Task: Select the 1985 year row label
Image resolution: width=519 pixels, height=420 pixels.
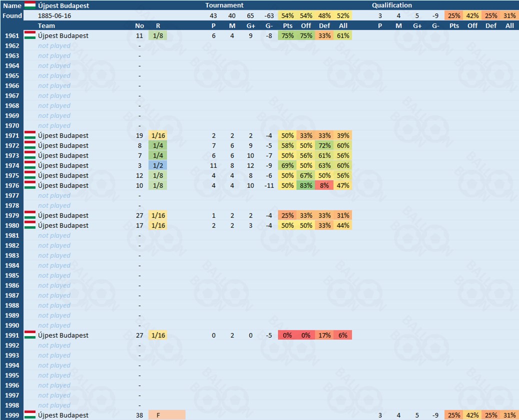Action: (x=12, y=275)
